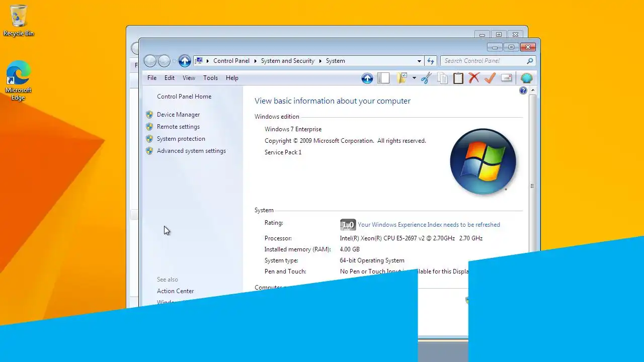Image resolution: width=644 pixels, height=362 pixels.
Task: Click the search magnifier icon
Action: click(x=530, y=61)
